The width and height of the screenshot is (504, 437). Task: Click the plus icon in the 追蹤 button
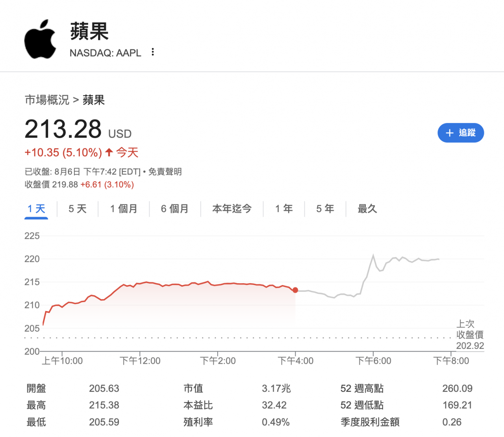tap(449, 133)
